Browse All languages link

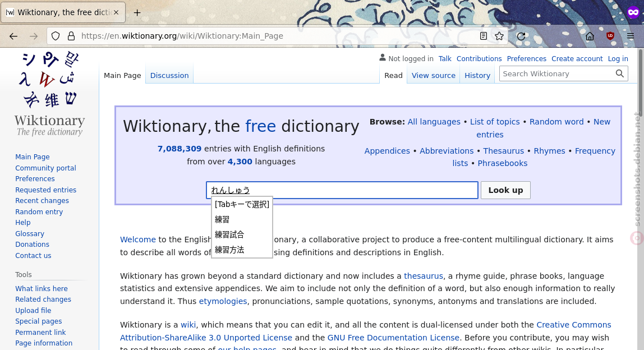434,122
